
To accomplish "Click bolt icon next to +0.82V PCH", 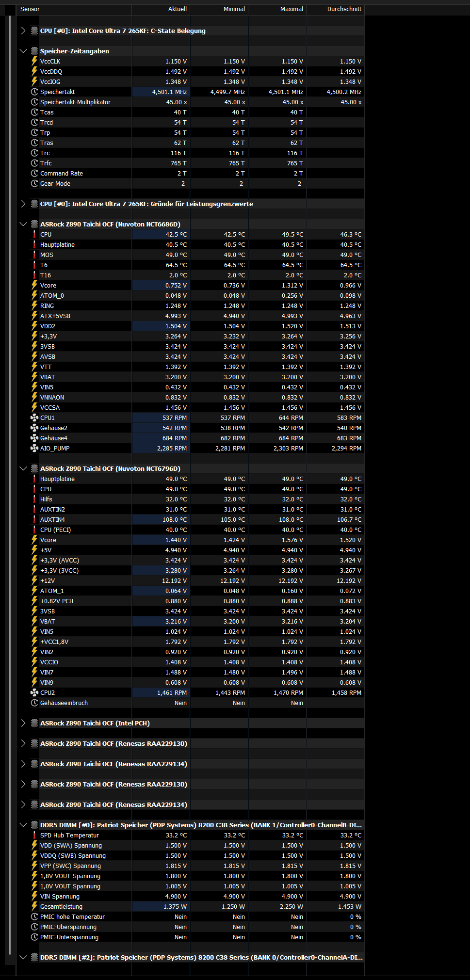I will click(x=34, y=601).
